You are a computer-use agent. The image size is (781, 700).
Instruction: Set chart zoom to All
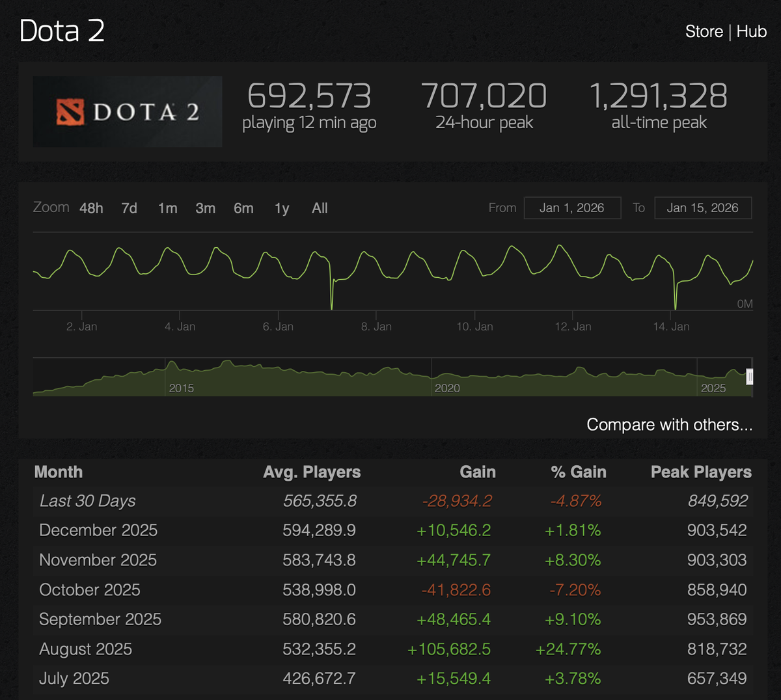click(320, 208)
